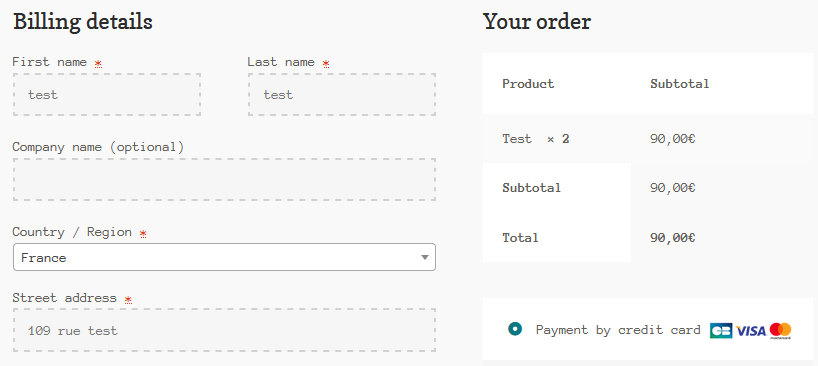818x366 pixels.
Task: Click the Company name optional field
Action: point(224,179)
